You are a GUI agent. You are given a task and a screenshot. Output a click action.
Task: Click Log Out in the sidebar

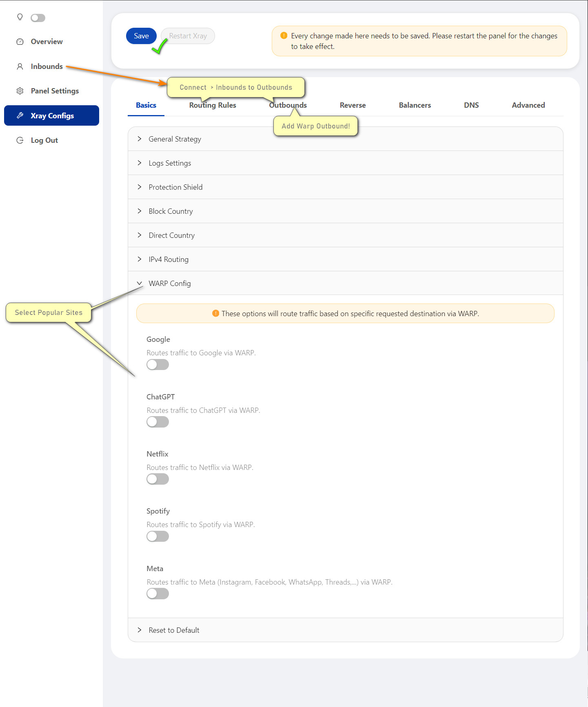[x=51, y=140]
